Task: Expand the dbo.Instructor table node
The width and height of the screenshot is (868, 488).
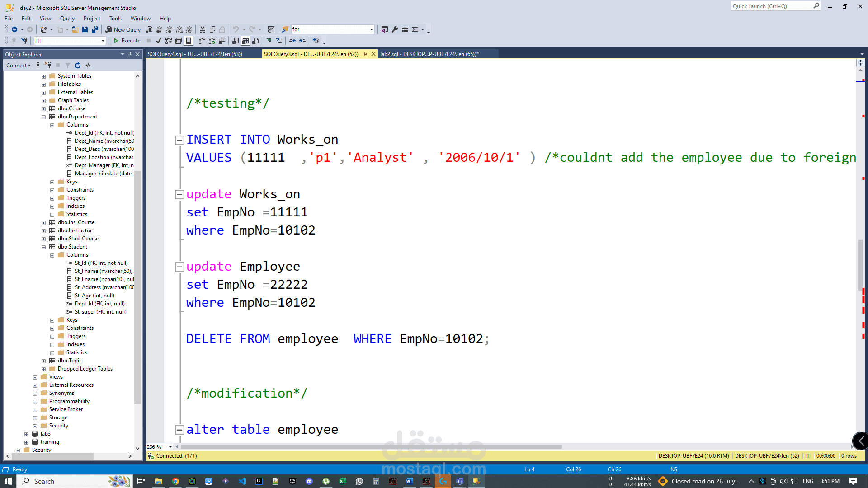Action: tap(44, 231)
